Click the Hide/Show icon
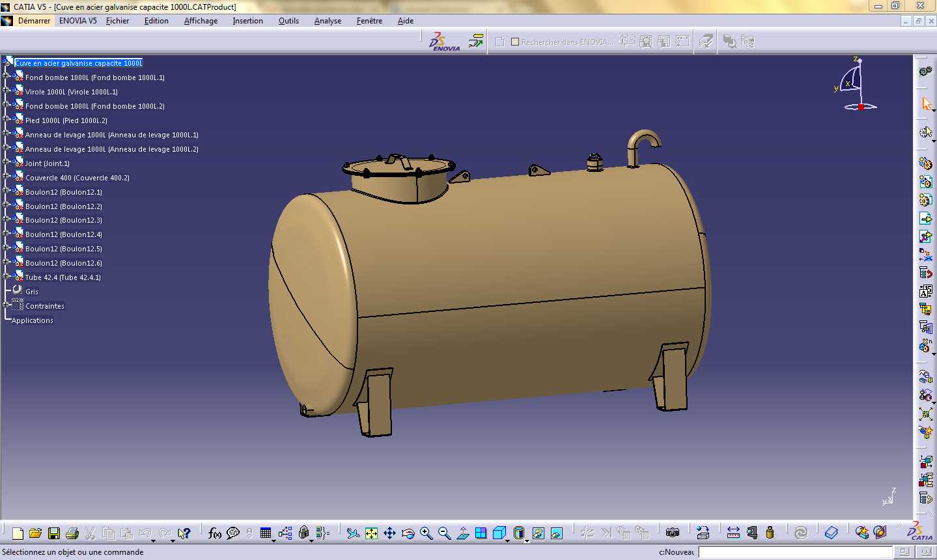 tap(538, 533)
